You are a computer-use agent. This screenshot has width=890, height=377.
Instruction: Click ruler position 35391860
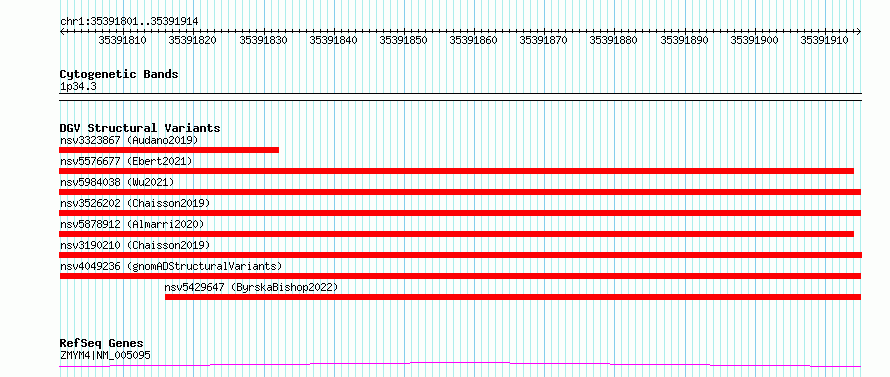coord(473,40)
